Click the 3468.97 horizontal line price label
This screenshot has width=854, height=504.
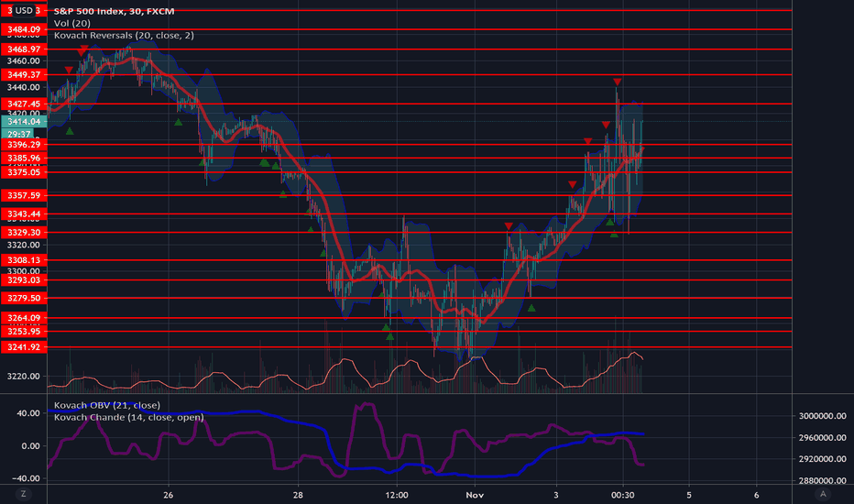[x=24, y=49]
